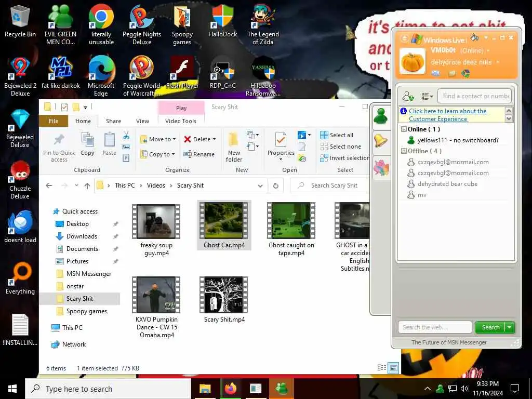
Task: Switch to details view icon in status bar
Action: tap(382, 368)
